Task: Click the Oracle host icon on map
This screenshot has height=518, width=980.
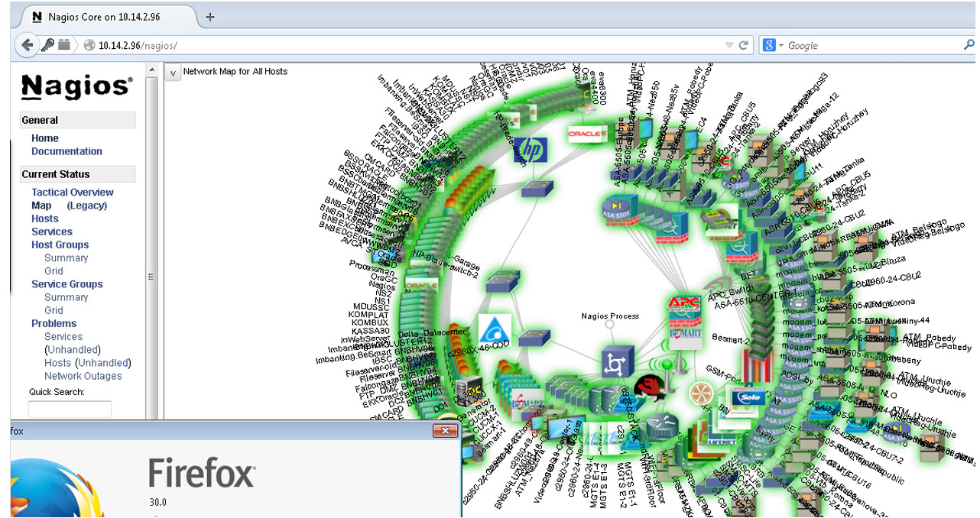Action: (587, 134)
